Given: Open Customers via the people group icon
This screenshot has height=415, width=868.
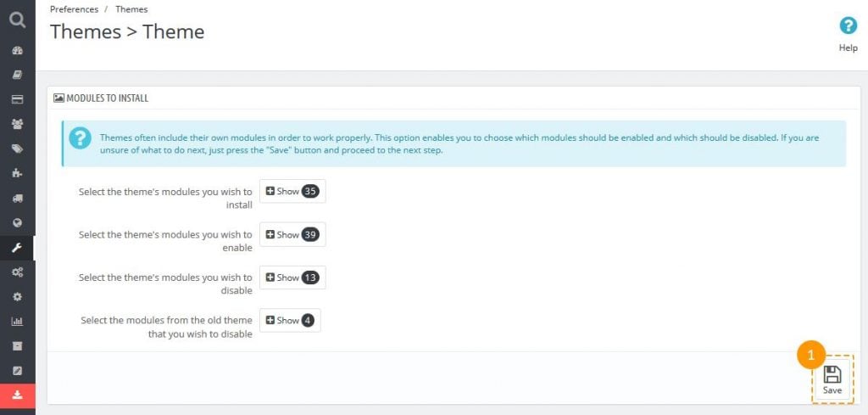Looking at the screenshot, I should 17,124.
